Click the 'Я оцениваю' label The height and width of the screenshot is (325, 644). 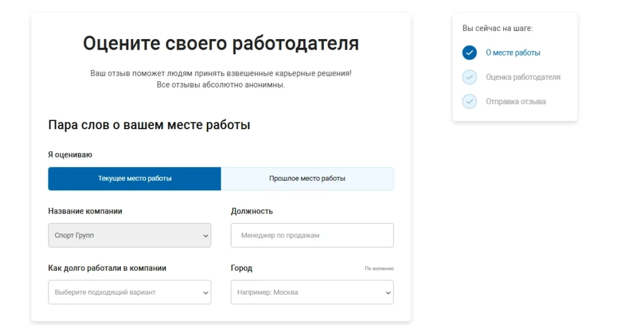coord(70,155)
